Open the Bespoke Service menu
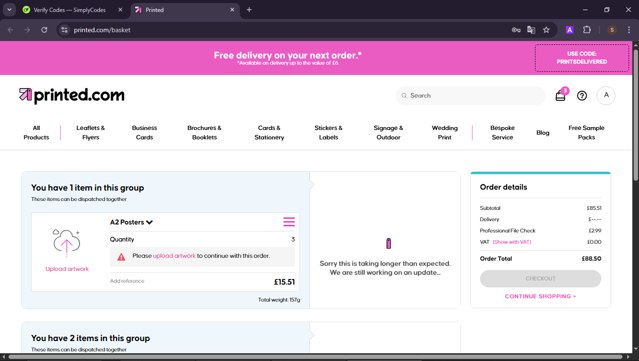639x361 pixels. pyautogui.click(x=502, y=132)
